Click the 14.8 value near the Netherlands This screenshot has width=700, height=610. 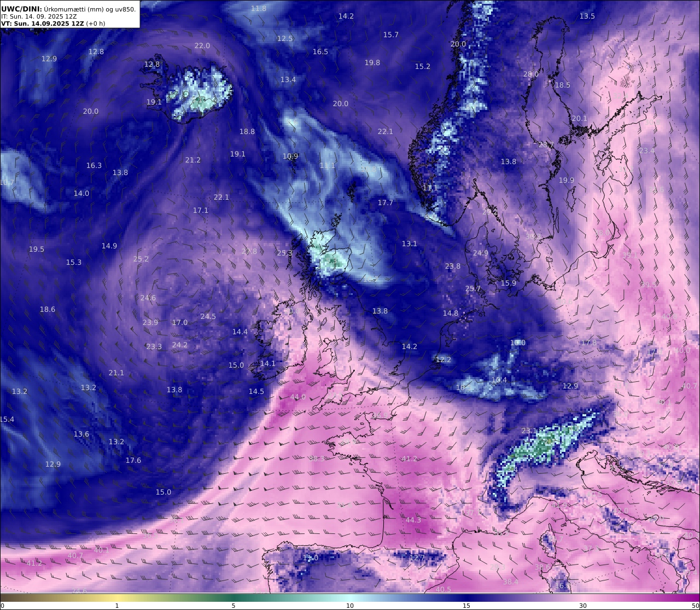click(451, 313)
